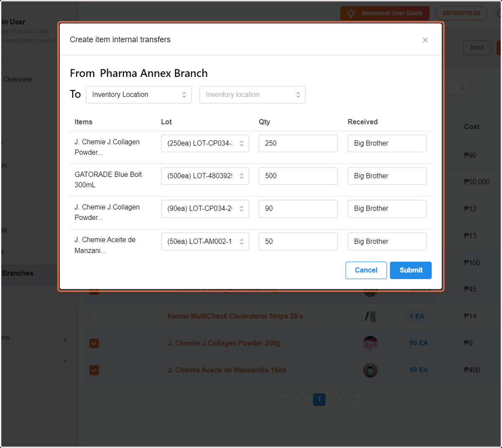Submit the internal transfer
502x448 pixels.
coord(411,270)
